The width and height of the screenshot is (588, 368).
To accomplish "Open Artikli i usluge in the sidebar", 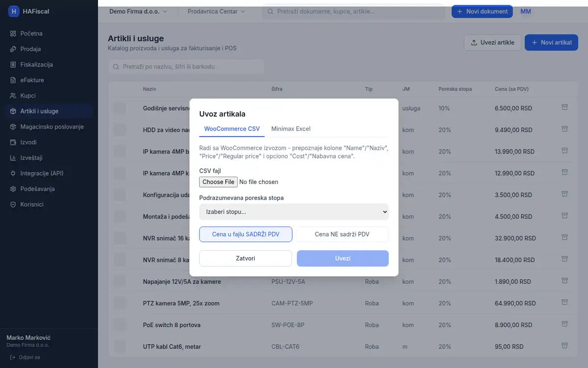I will coord(49,111).
